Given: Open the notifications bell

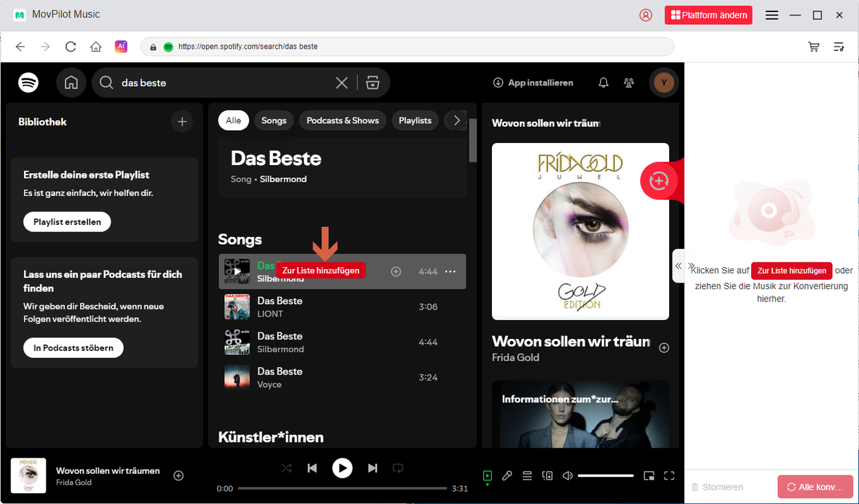Looking at the screenshot, I should [603, 83].
